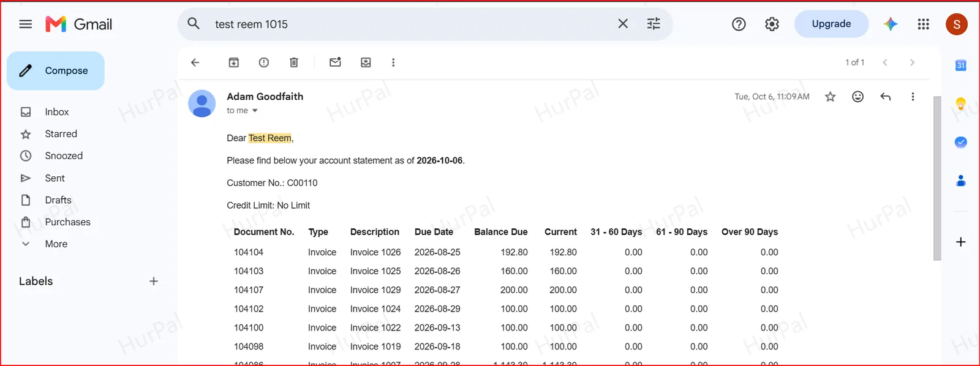This screenshot has width=980, height=366.
Task: Open the Support help icon
Action: point(739,24)
